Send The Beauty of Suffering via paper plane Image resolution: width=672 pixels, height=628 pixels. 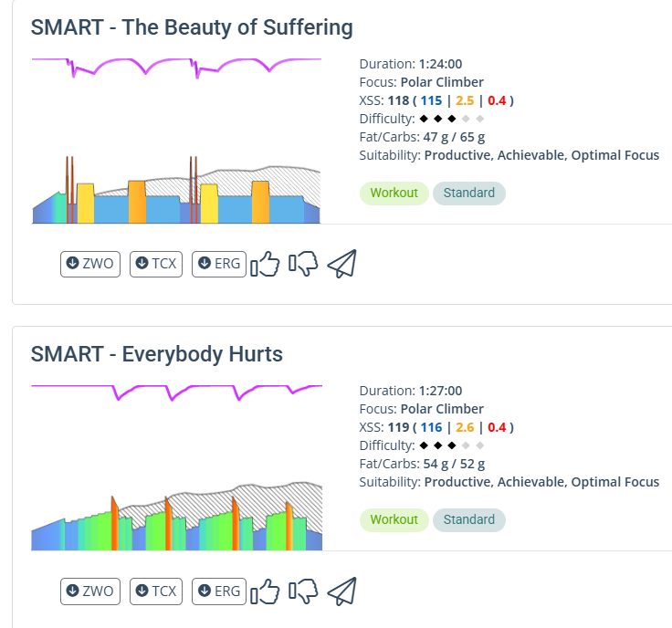[341, 264]
